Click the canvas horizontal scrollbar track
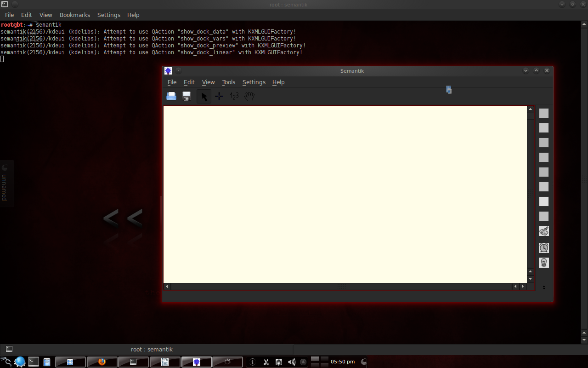The width and height of the screenshot is (588, 368). (x=341, y=287)
